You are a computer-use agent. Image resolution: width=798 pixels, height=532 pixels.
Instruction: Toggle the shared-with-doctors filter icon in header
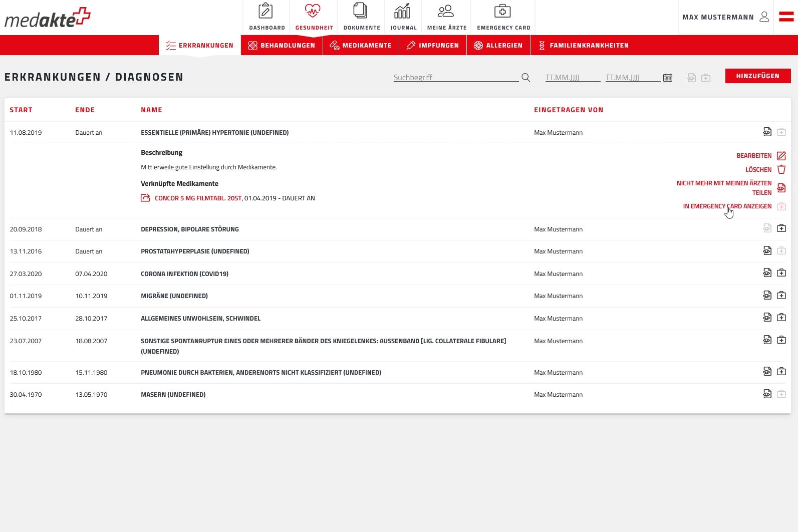point(692,78)
